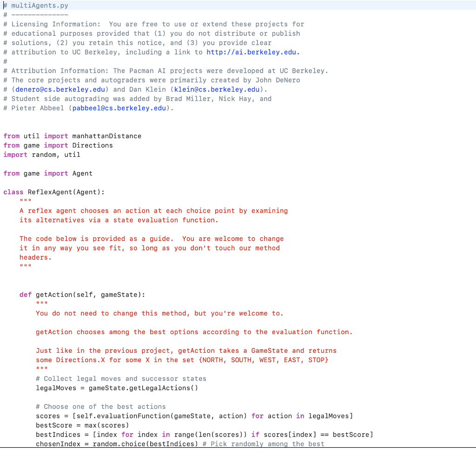
Task: Click 'Attribution Information:' in the comment
Action: (x=60, y=71)
